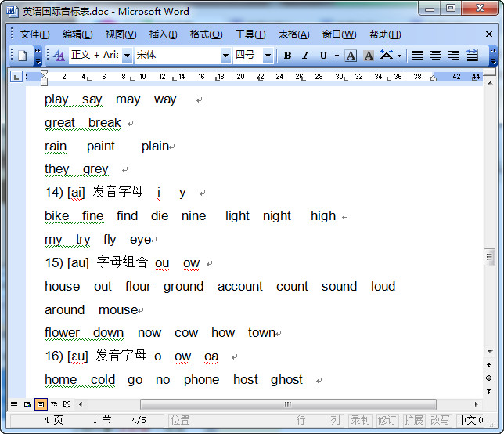Open the 表格(A) menu
The height and width of the screenshot is (434, 504).
[293, 34]
